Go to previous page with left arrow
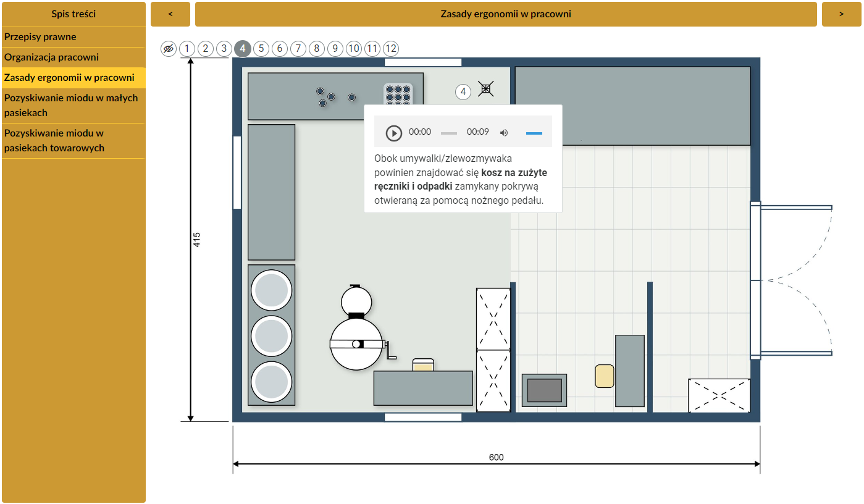This screenshot has height=504, width=864. click(x=170, y=14)
